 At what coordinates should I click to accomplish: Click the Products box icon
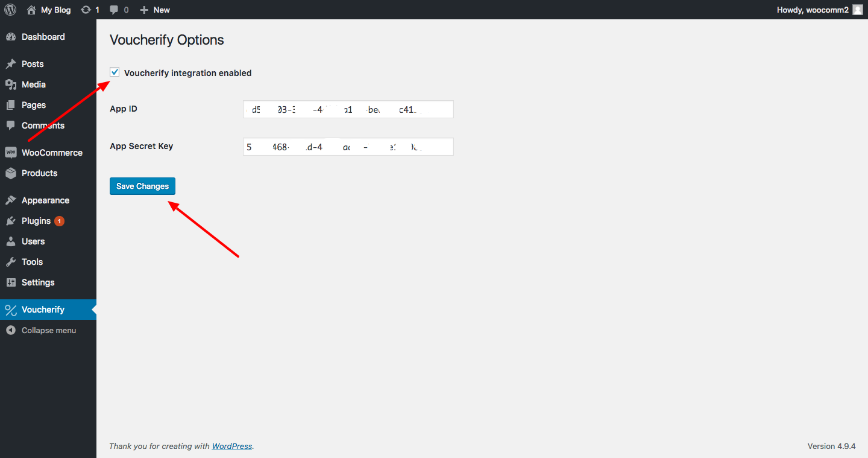tap(11, 173)
